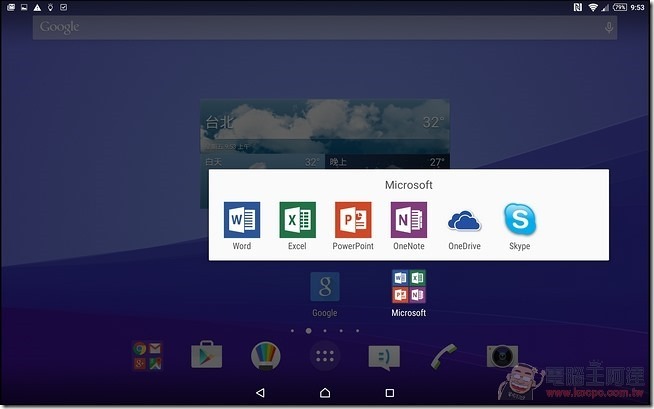Tap the Android home navigation button
The width and height of the screenshot is (654, 409).
(325, 393)
